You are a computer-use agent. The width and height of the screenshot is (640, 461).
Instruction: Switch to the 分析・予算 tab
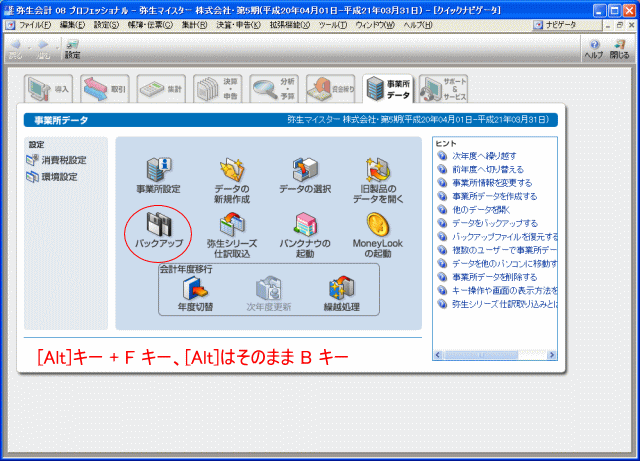274,89
